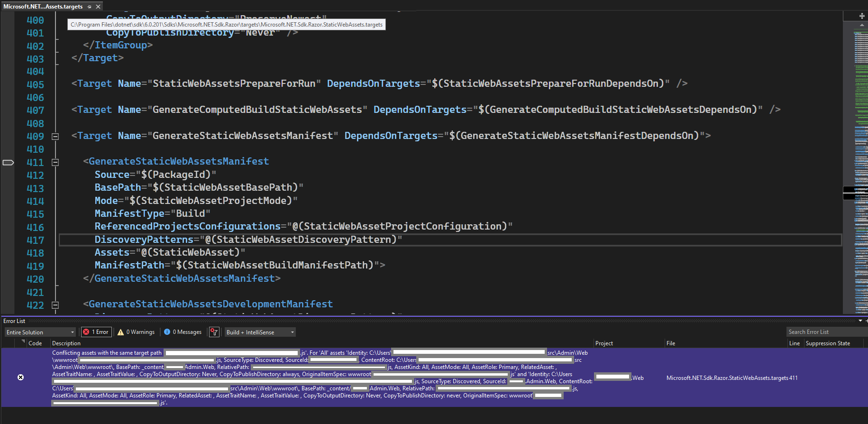The image size is (868, 424).
Task: Toggle the 1 Error filter
Action: 96,332
